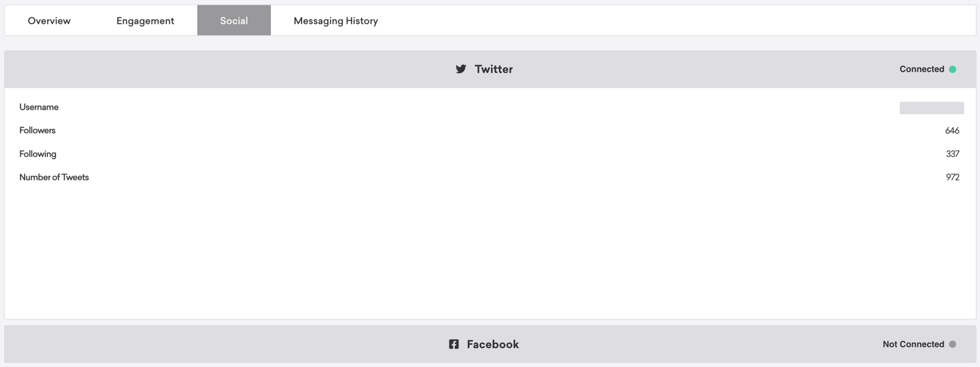Click the Facebook Not Connected label
The width and height of the screenshot is (980, 367).
[913, 344]
